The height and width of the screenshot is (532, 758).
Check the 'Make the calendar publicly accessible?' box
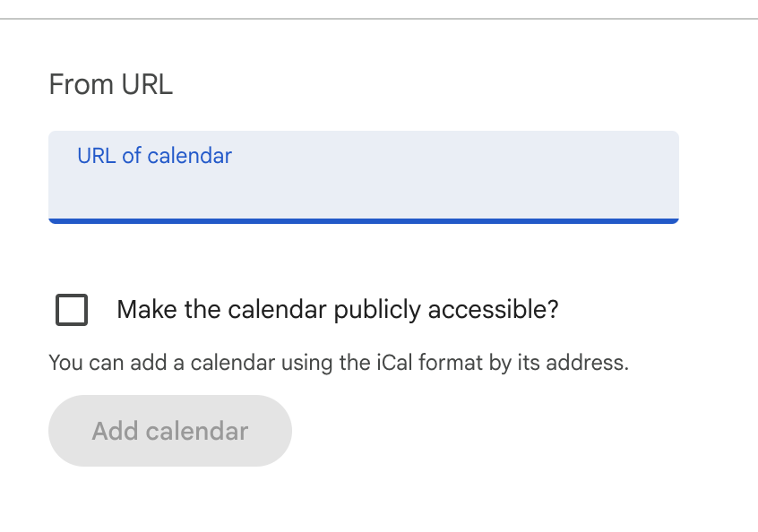pyautogui.click(x=70, y=310)
